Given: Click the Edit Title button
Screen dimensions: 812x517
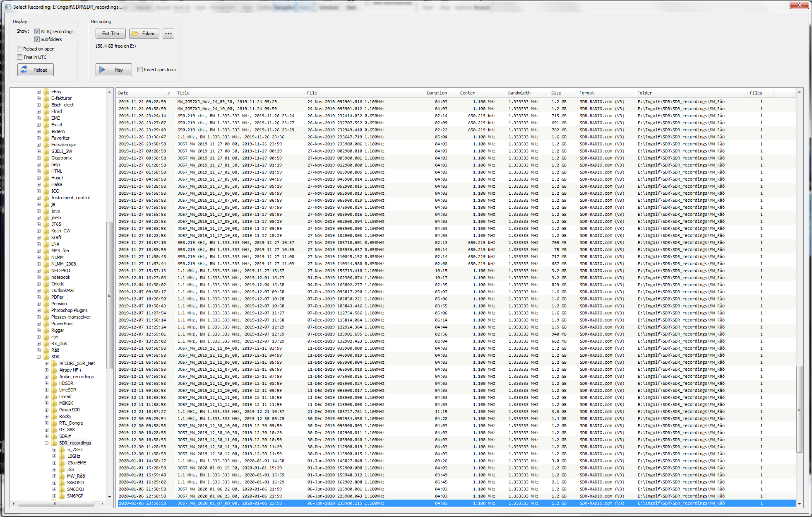Looking at the screenshot, I should [111, 34].
